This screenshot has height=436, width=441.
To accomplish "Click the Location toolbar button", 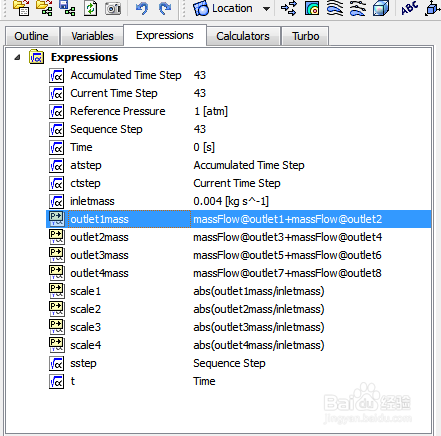I will click(223, 8).
